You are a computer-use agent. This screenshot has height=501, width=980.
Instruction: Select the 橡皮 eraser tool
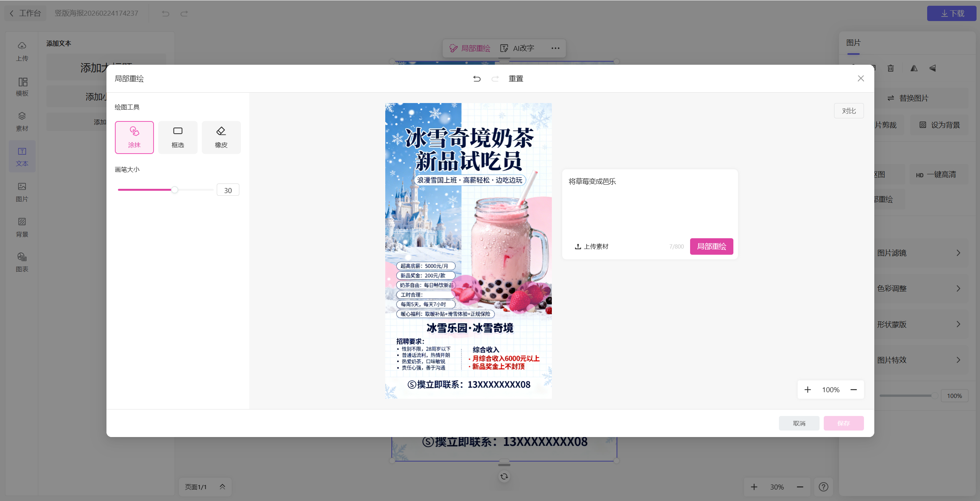pyautogui.click(x=221, y=137)
